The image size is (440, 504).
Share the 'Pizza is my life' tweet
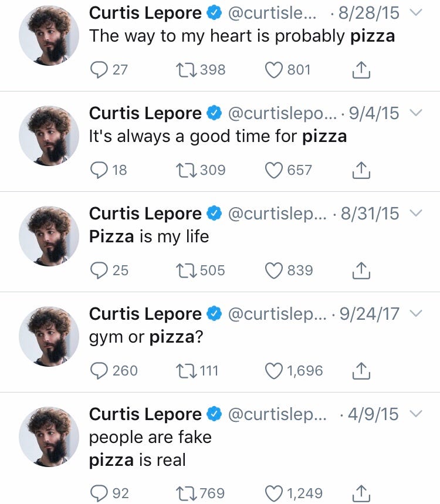(361, 271)
